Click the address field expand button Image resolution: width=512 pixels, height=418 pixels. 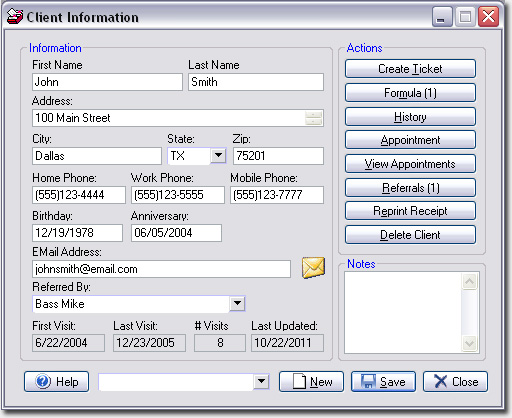pyautogui.click(x=314, y=118)
